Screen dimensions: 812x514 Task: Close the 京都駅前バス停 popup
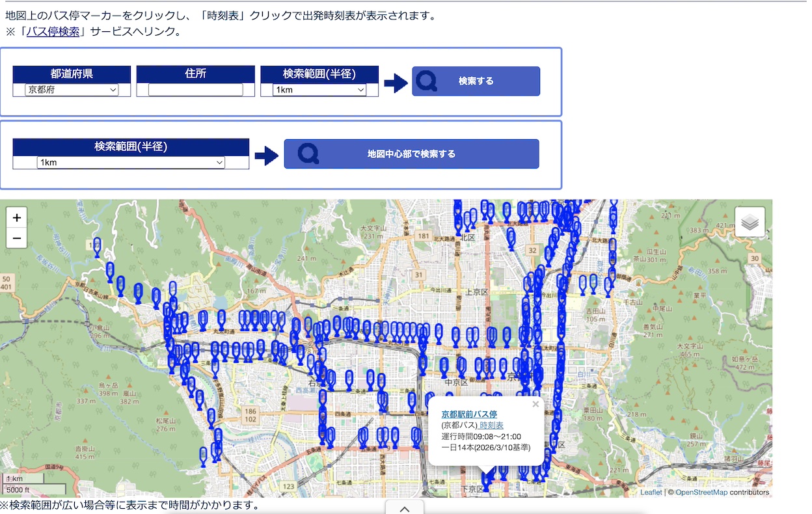coord(535,404)
